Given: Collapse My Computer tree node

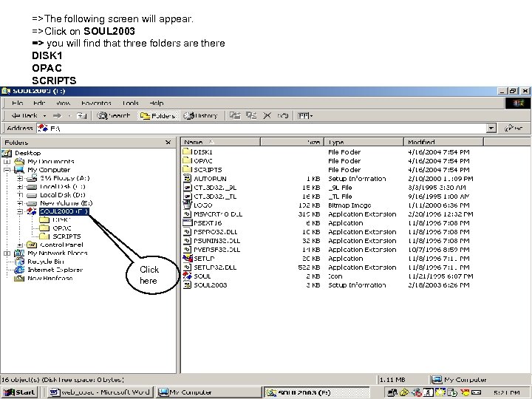Looking at the screenshot, I should click(7, 170).
